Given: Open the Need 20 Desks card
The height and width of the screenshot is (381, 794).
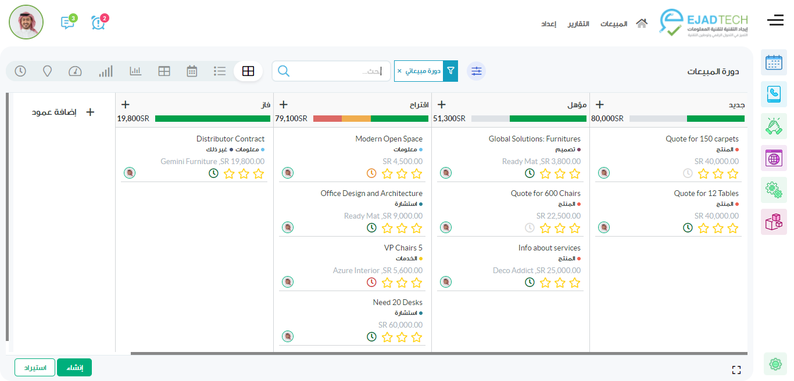Looking at the screenshot, I should (352, 320).
